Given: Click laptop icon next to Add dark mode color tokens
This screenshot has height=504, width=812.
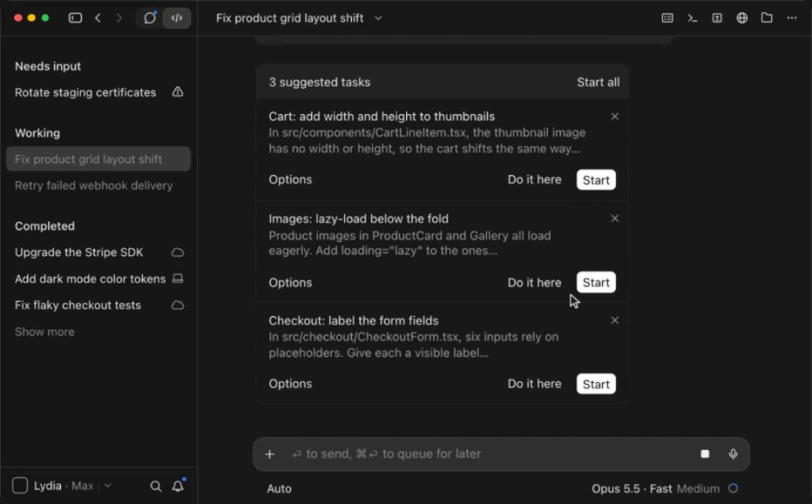Looking at the screenshot, I should point(177,279).
